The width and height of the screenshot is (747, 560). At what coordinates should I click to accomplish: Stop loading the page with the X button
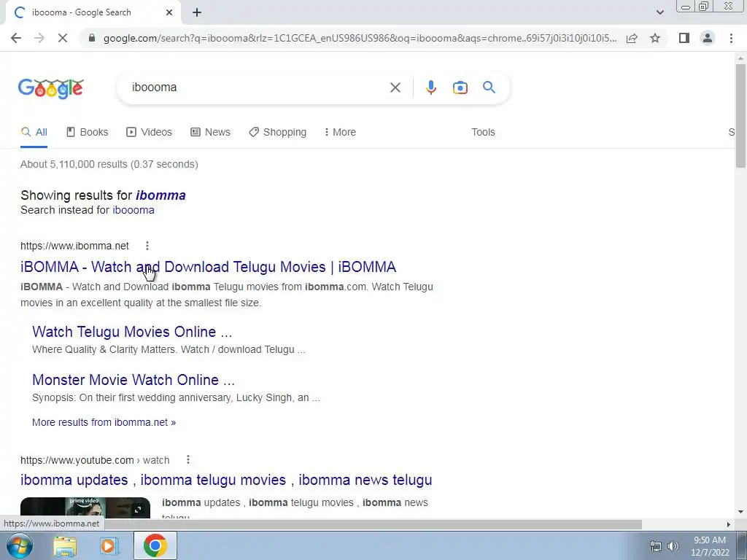pyautogui.click(x=63, y=38)
